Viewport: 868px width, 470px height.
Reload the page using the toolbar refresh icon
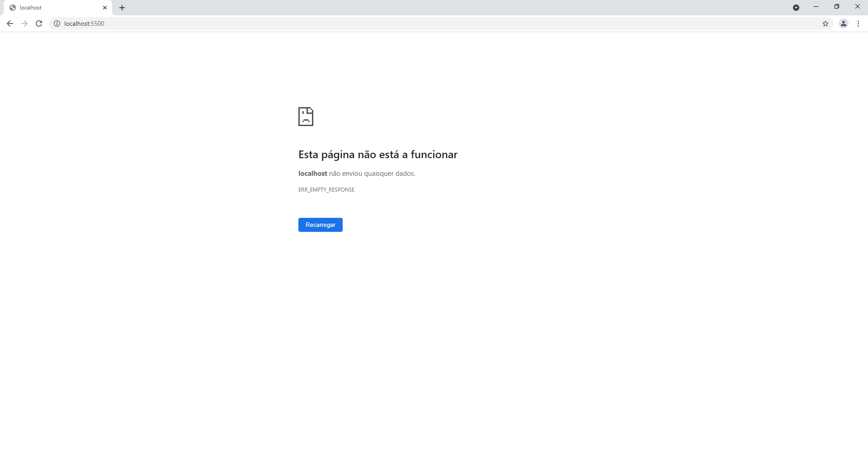pyautogui.click(x=39, y=23)
